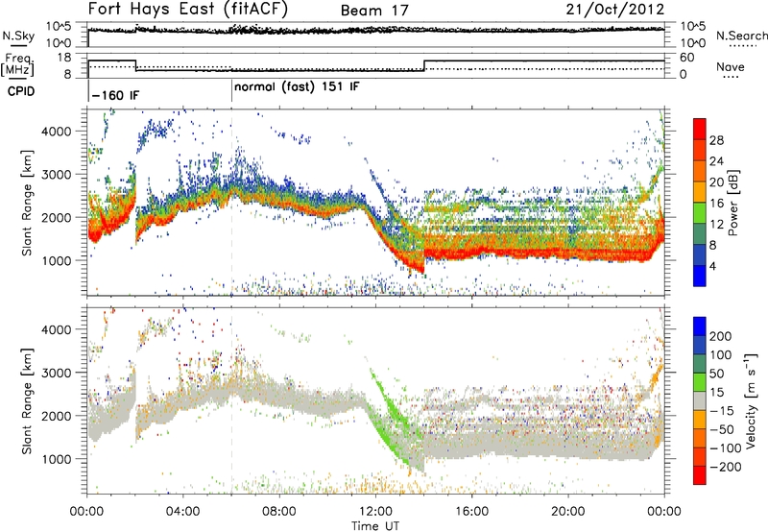Click the '-100' tick on the velocity scale
The width and height of the screenshot is (768, 532).
[x=726, y=448]
